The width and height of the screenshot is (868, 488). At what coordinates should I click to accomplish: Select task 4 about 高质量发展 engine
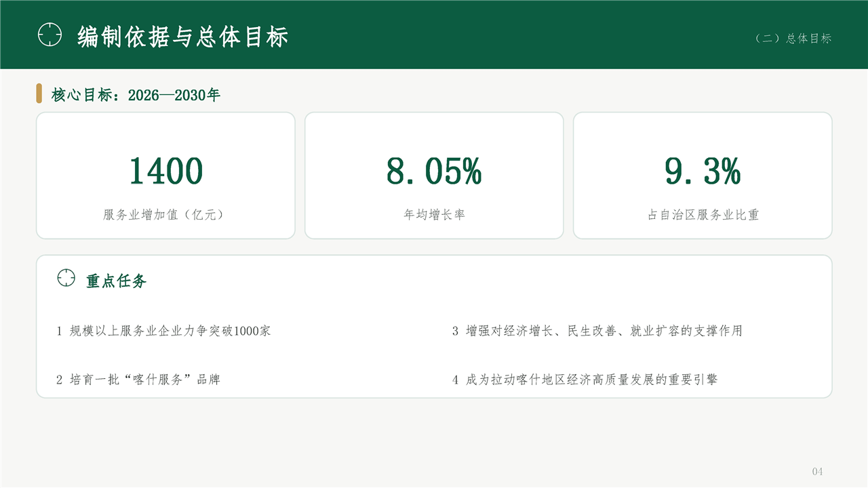coord(585,380)
